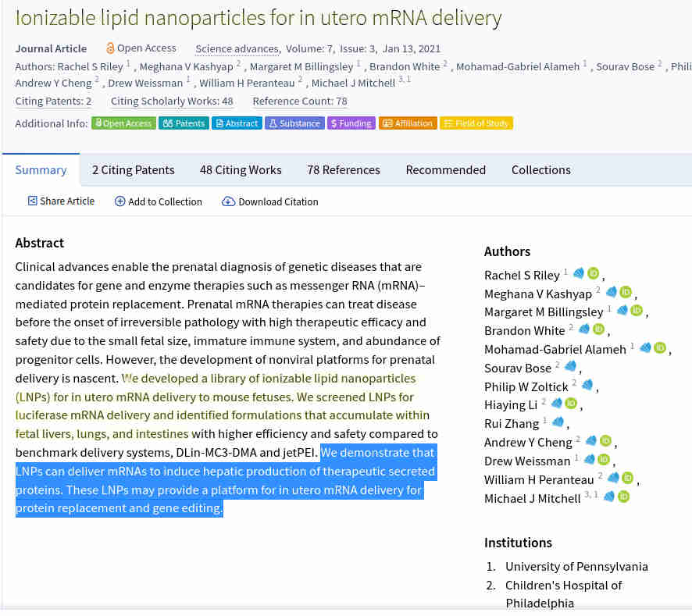This screenshot has width=692, height=616.
Task: Click the Citing Scholarly Works: 48 link
Action: tap(172, 101)
